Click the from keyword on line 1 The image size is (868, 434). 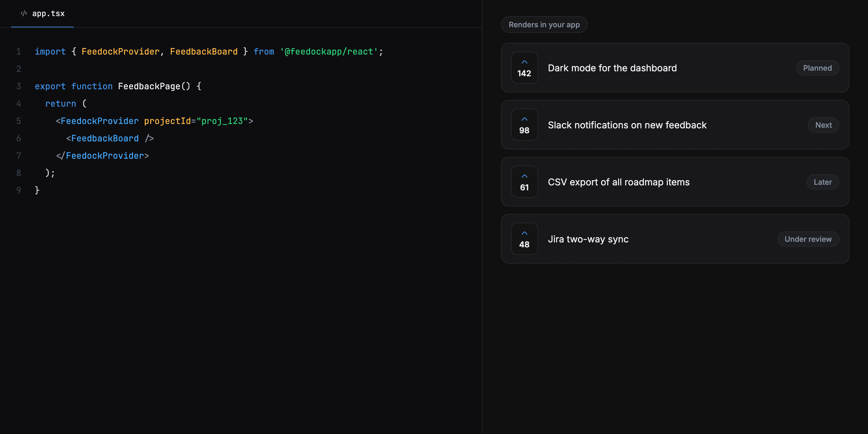pyautogui.click(x=264, y=51)
